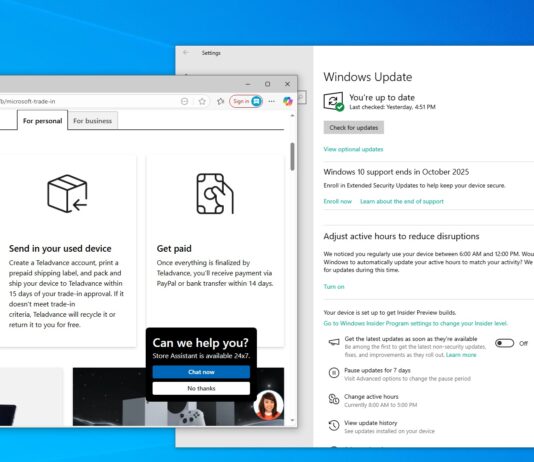Image resolution: width=534 pixels, height=462 pixels.
Task: Click the Change active hours clock icon
Action: click(x=334, y=399)
